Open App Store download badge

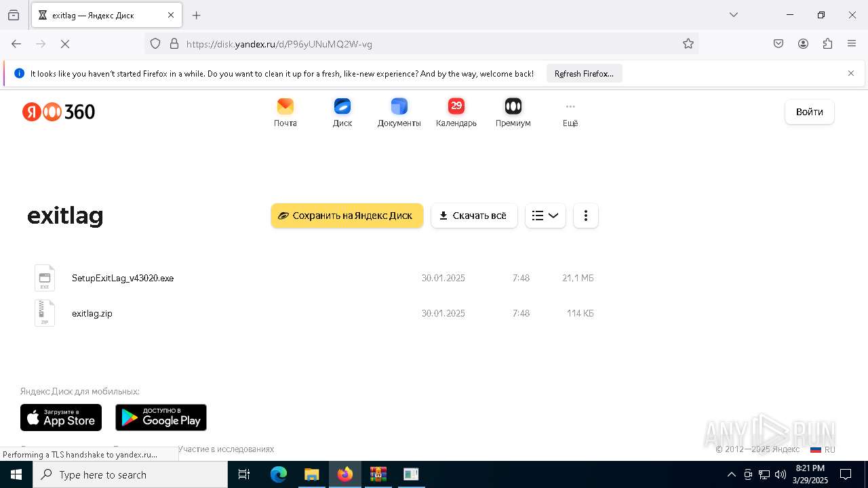[61, 418]
